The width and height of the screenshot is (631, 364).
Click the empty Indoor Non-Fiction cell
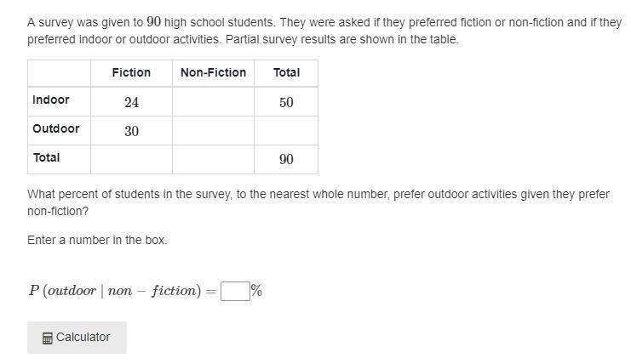coord(213,101)
